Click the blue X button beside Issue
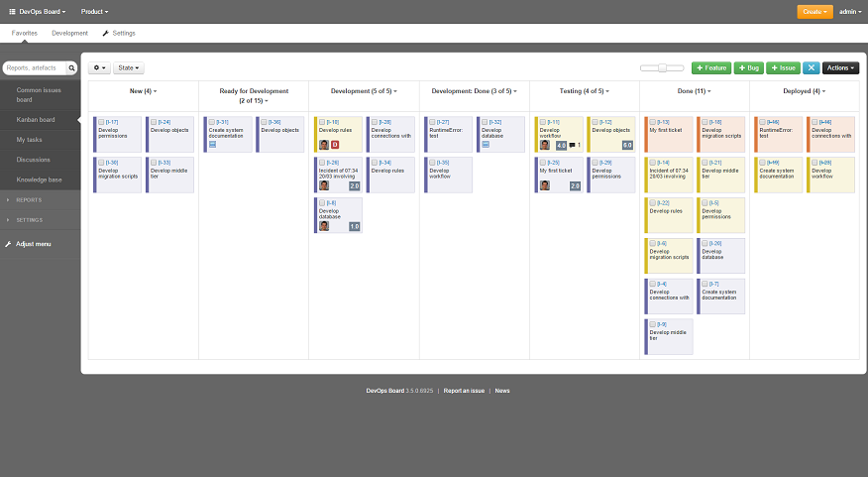The image size is (868, 477). (x=811, y=67)
